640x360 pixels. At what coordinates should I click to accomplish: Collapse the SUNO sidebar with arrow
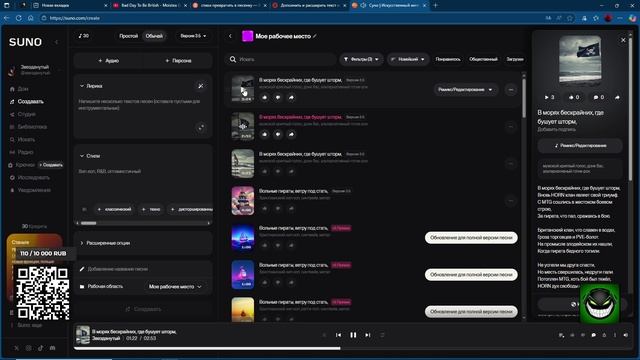pyautogui.click(x=56, y=42)
